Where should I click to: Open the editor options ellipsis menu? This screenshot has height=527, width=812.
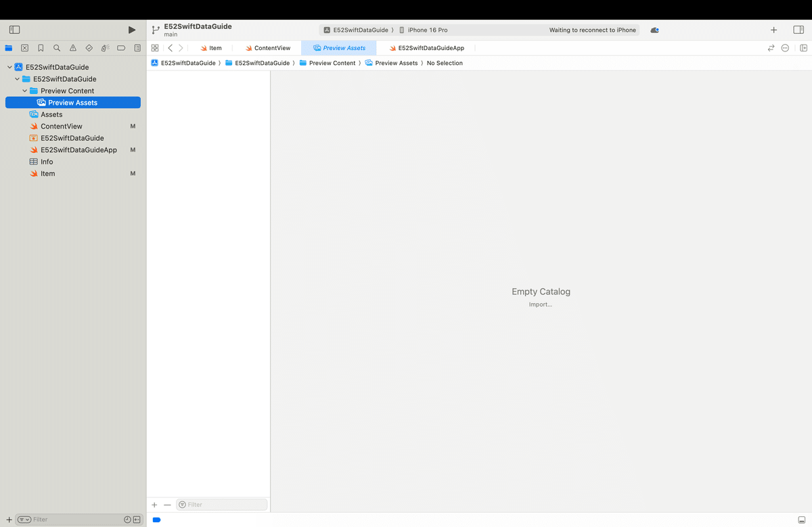[x=785, y=48]
